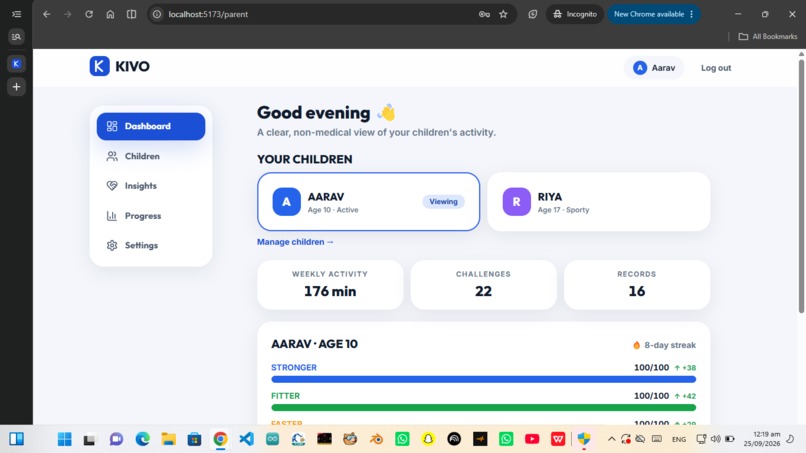Open the Dashboard section in the sidebar
The width and height of the screenshot is (806, 453).
click(x=151, y=126)
